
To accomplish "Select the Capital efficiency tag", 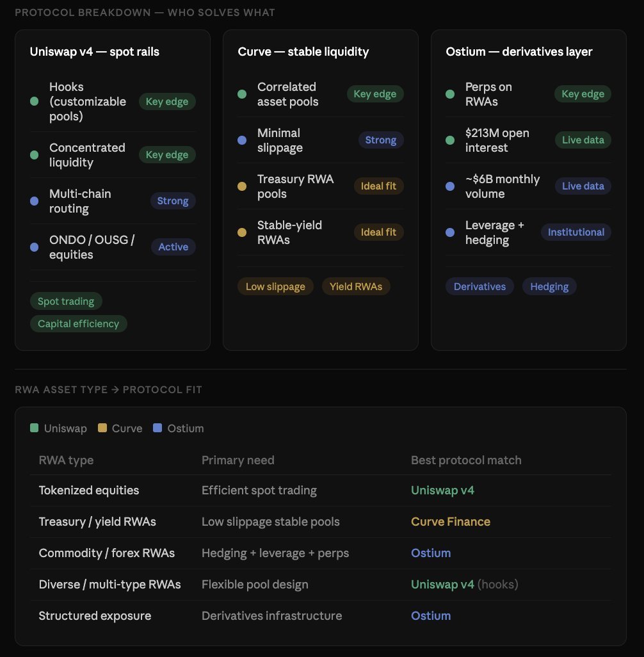I will 78,324.
